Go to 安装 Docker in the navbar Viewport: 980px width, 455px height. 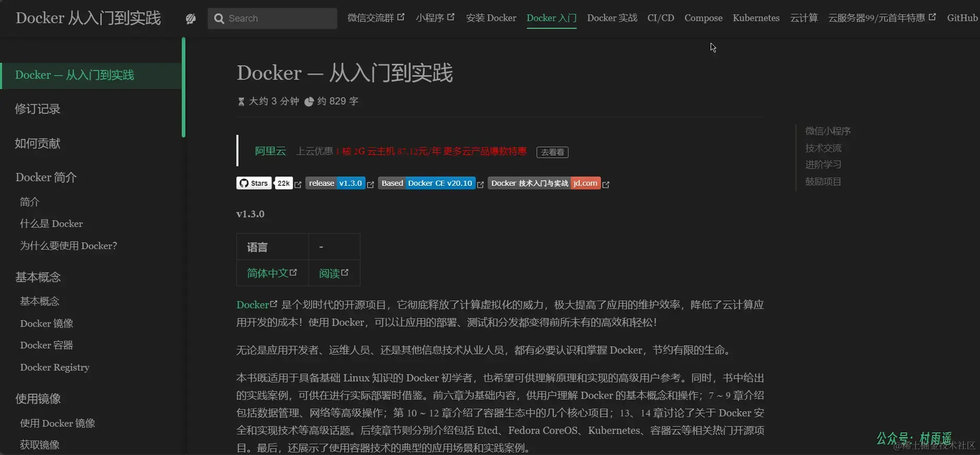tap(491, 18)
